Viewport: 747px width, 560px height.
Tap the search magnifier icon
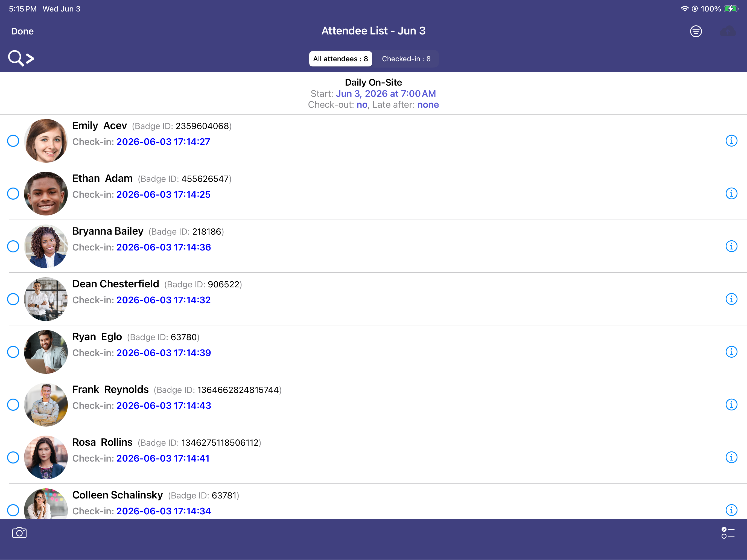click(x=16, y=58)
